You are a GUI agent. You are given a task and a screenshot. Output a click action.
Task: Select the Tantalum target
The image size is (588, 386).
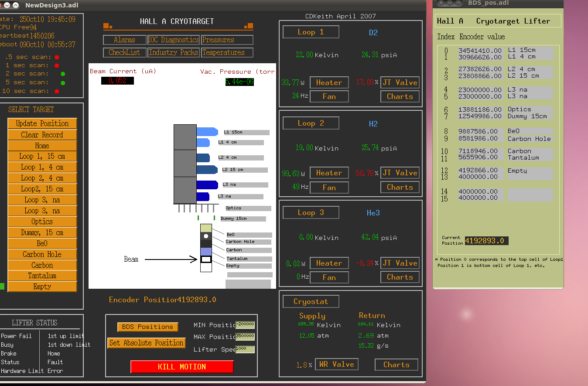pyautogui.click(x=42, y=276)
